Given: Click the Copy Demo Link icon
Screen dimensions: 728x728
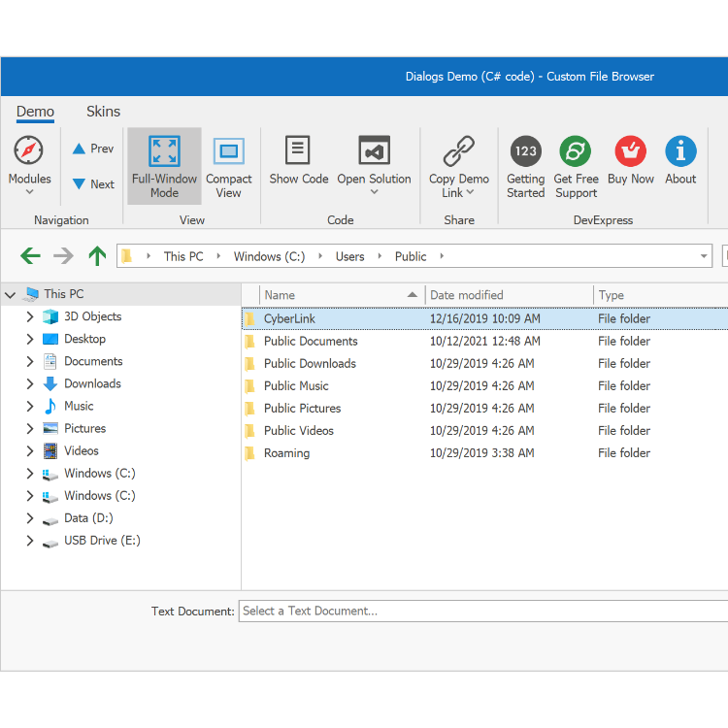Looking at the screenshot, I should [x=459, y=151].
